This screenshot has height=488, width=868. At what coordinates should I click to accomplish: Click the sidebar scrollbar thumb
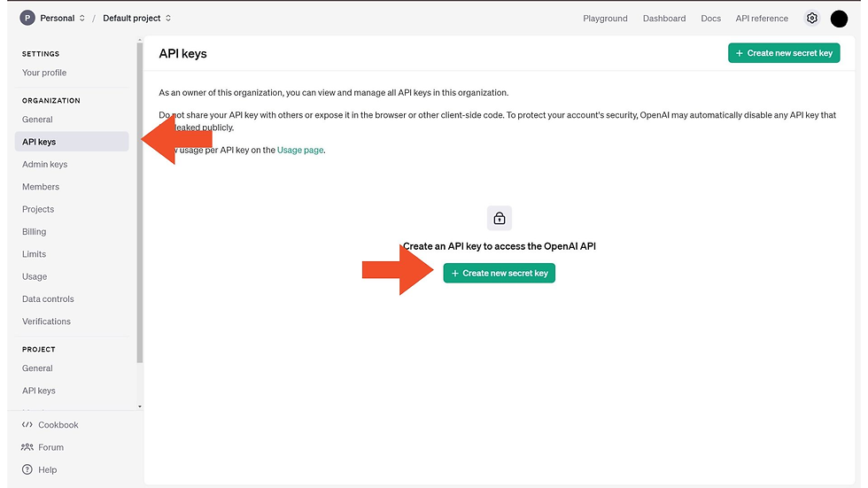point(140,202)
